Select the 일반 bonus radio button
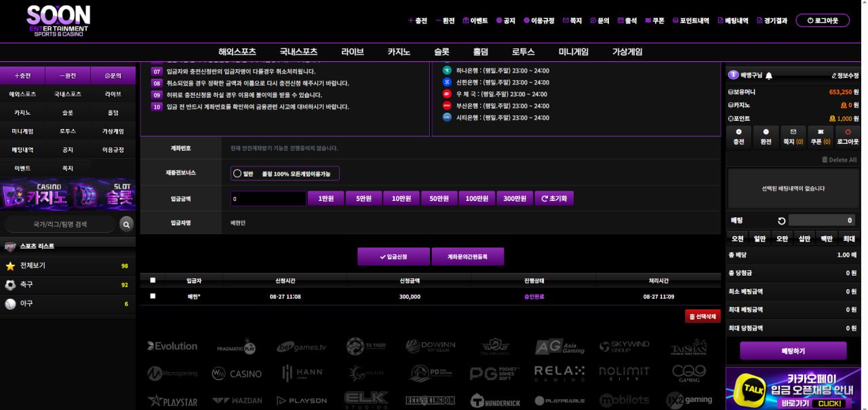 pos(237,173)
